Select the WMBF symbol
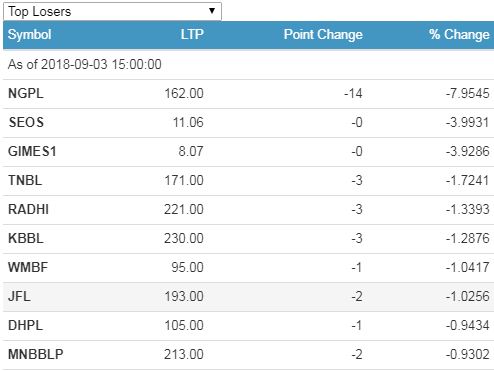This screenshot has width=494, height=371. pyautogui.click(x=28, y=267)
